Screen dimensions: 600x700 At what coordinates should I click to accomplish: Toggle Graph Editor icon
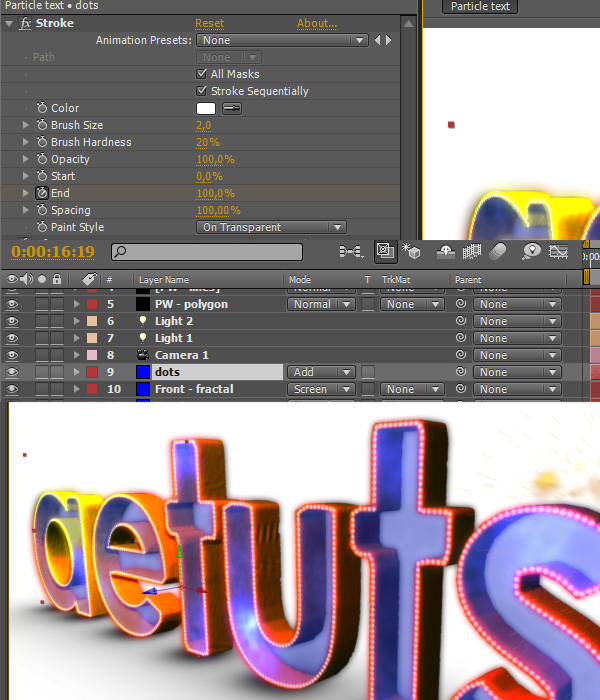[558, 252]
